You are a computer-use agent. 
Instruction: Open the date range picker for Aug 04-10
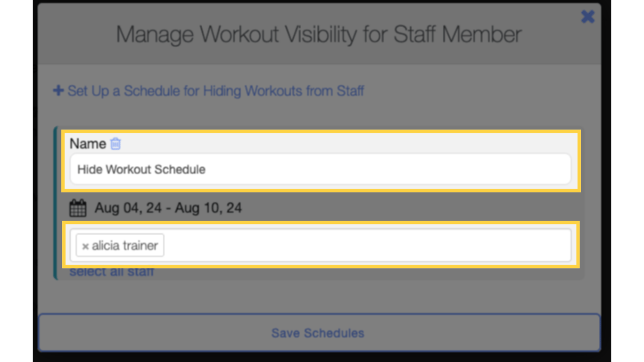click(169, 208)
